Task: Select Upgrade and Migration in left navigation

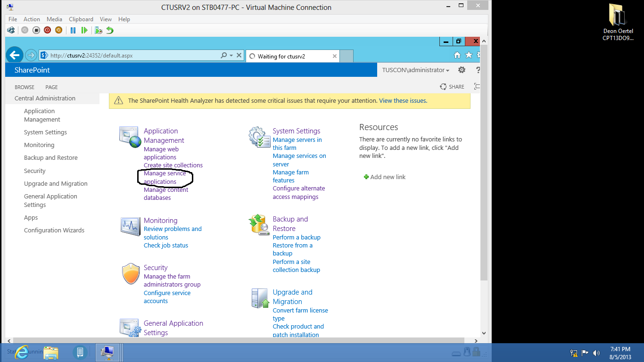Action: point(56,183)
